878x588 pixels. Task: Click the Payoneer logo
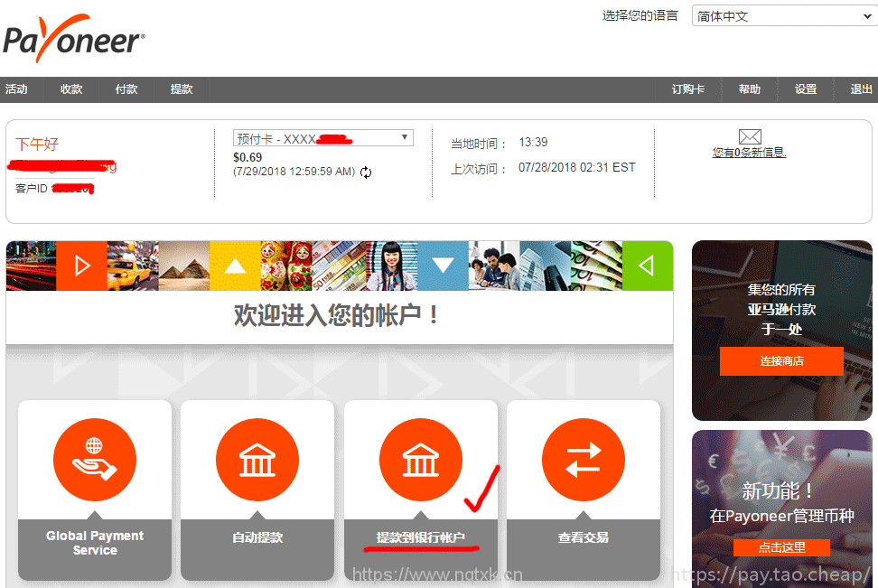pos(74,38)
